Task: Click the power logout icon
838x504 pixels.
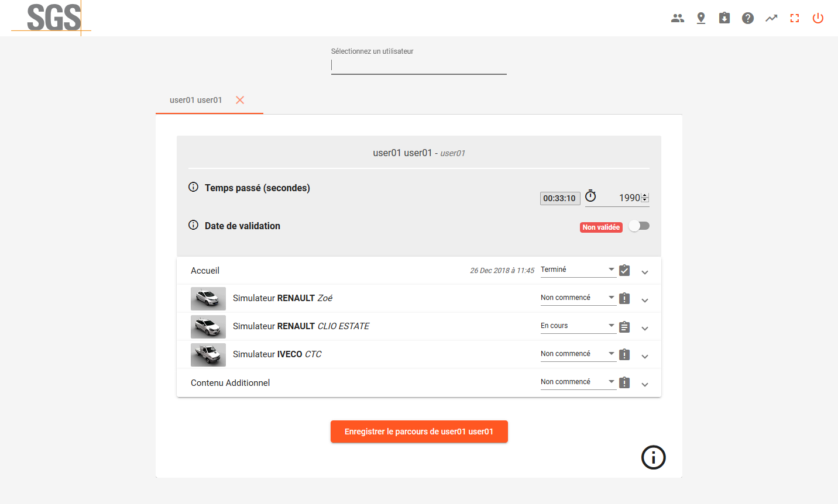Action: click(x=818, y=18)
